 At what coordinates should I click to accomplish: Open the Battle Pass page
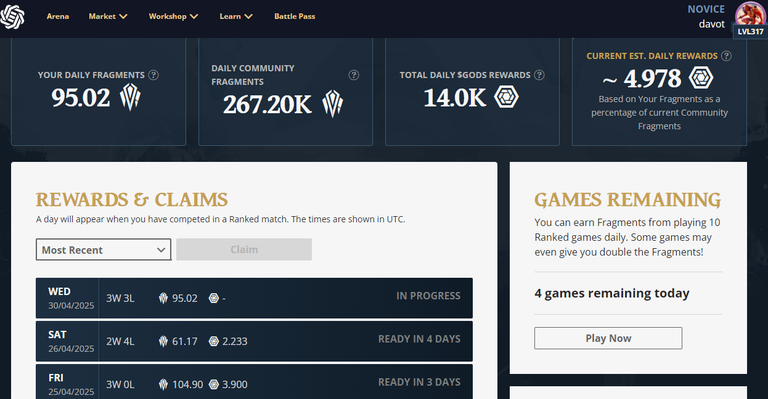click(294, 16)
